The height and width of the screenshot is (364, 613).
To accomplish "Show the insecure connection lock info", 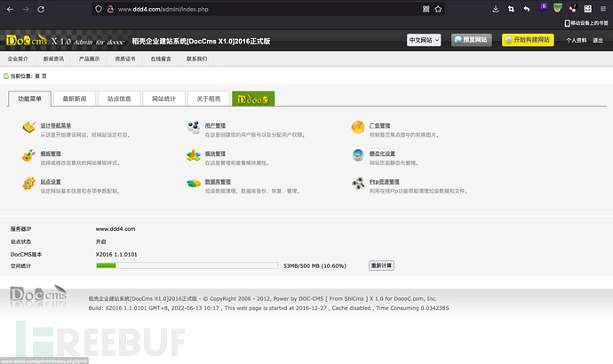I will coord(110,9).
